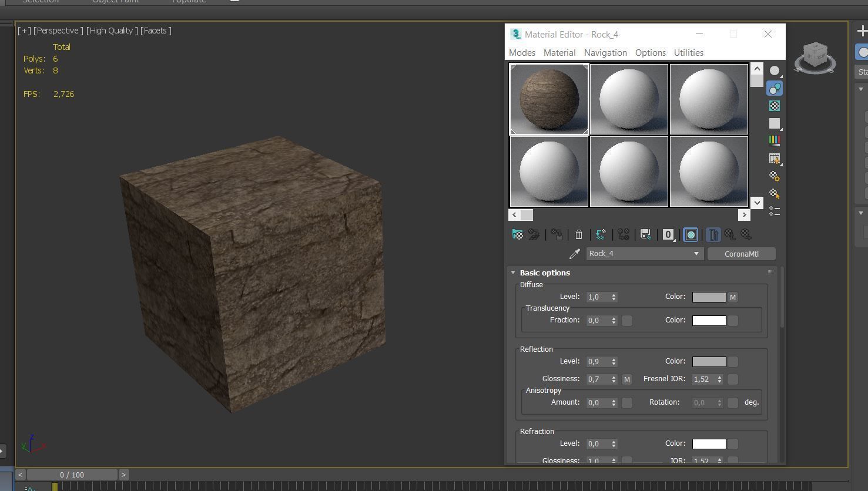The width and height of the screenshot is (868, 491).
Task: Open Material Editor options gear icon
Action: [775, 176]
